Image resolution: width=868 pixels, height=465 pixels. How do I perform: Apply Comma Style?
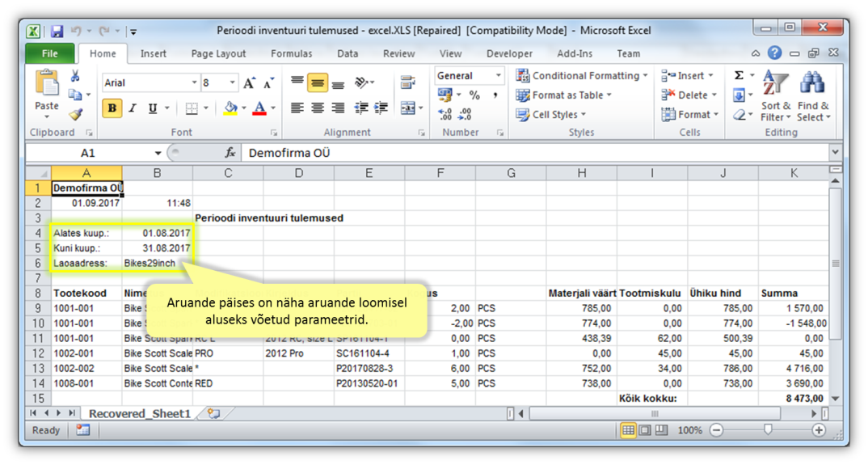pyautogui.click(x=495, y=95)
